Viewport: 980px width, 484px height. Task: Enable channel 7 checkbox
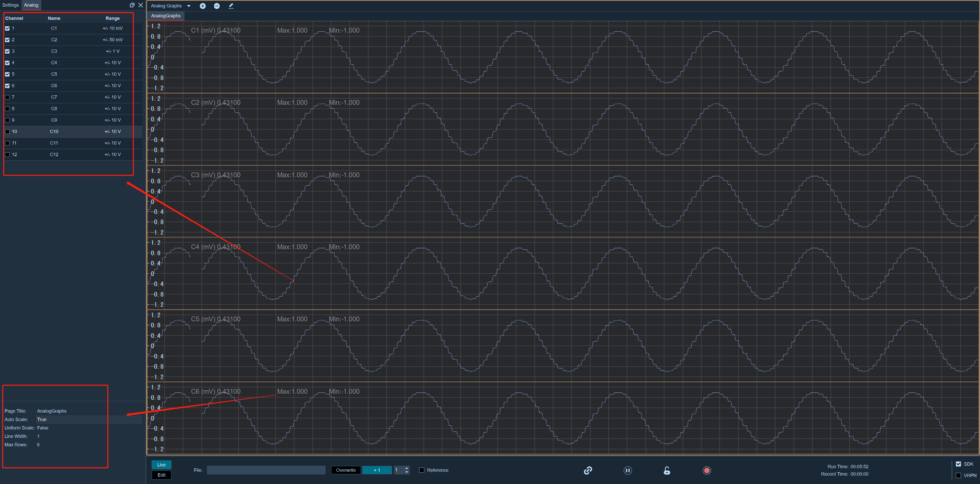point(7,97)
